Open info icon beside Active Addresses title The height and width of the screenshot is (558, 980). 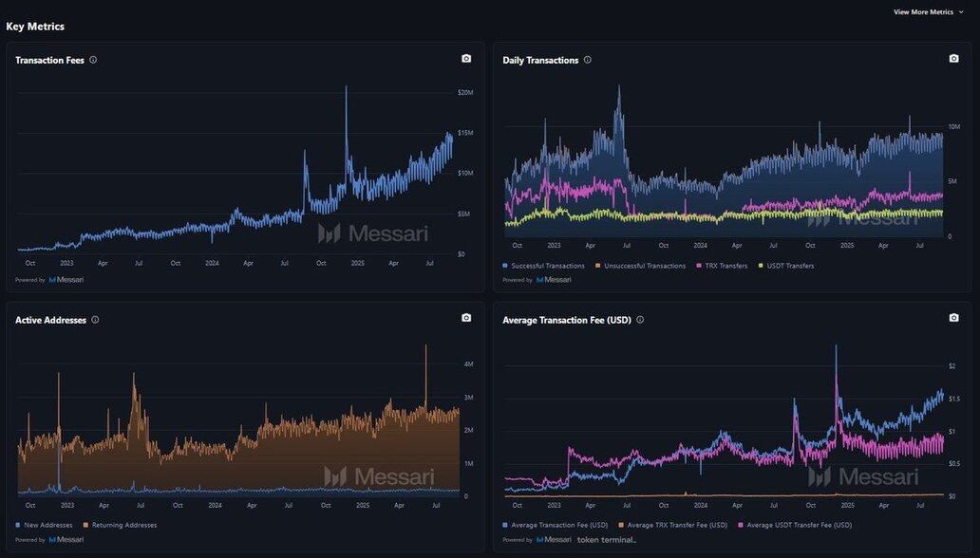(x=95, y=320)
